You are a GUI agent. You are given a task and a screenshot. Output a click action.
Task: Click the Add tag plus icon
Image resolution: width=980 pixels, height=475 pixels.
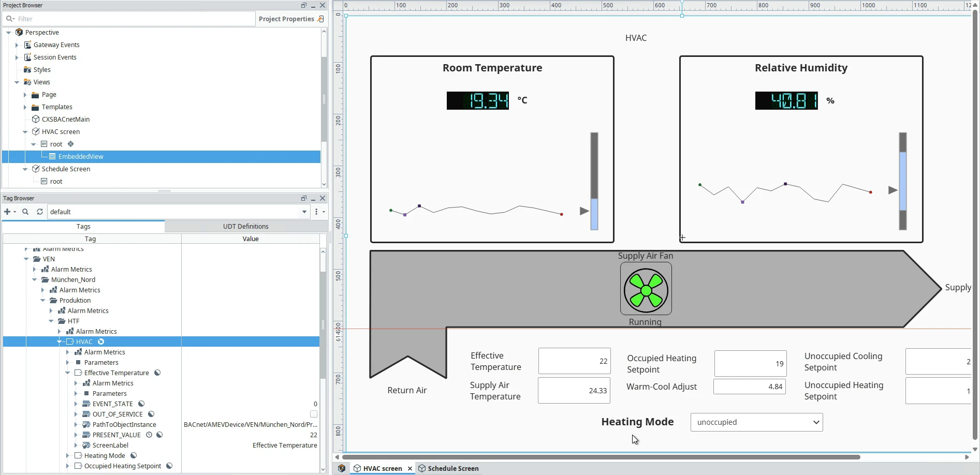(x=7, y=212)
